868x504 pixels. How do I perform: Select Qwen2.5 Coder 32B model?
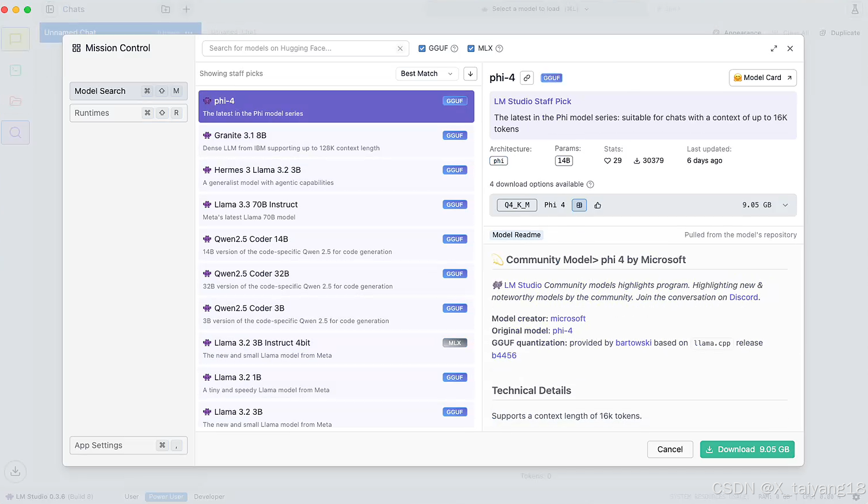[x=336, y=279]
